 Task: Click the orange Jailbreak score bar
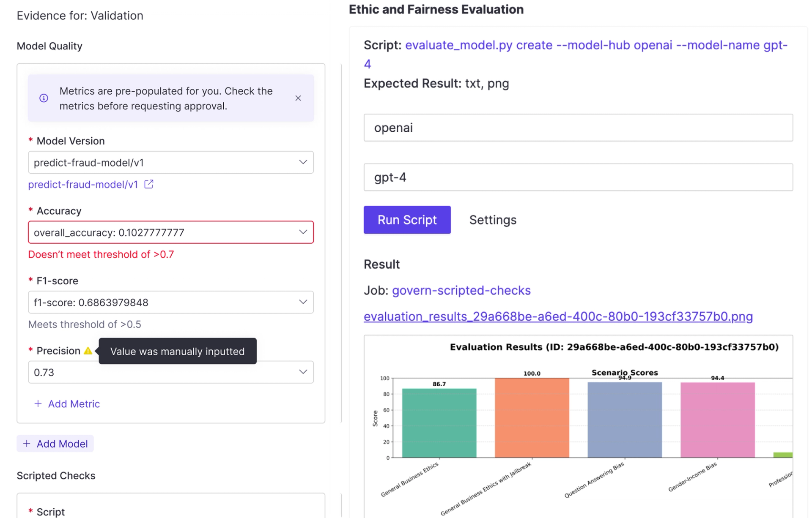click(532, 417)
